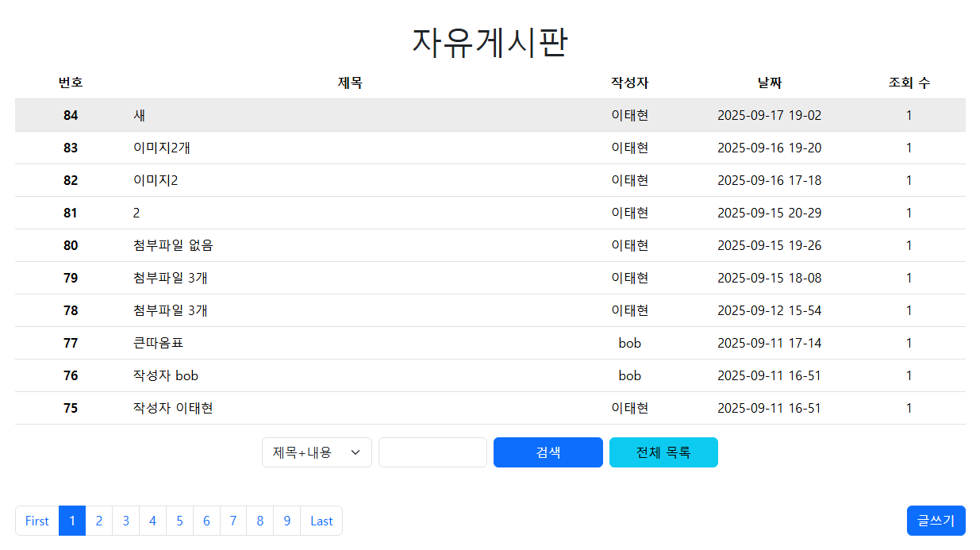Image resolution: width=980 pixels, height=550 pixels.
Task: Click the 자유게시판 page heading
Action: [490, 42]
